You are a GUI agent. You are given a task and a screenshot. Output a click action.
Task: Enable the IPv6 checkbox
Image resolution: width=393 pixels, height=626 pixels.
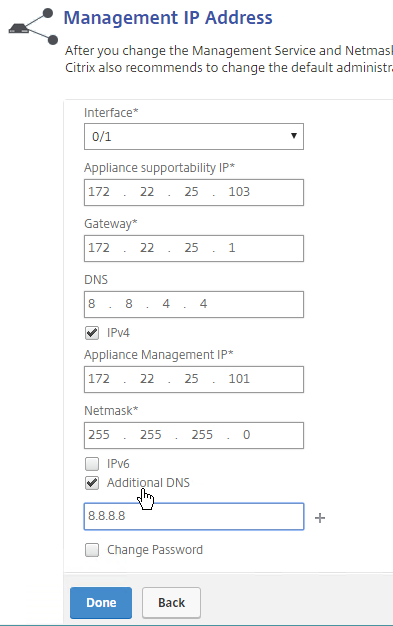point(92,464)
